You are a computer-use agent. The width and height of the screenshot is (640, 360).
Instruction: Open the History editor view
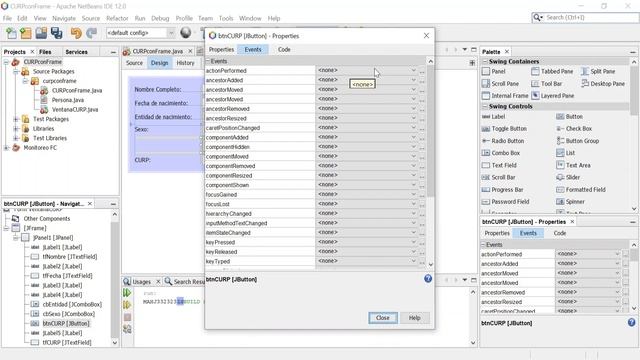point(185,63)
